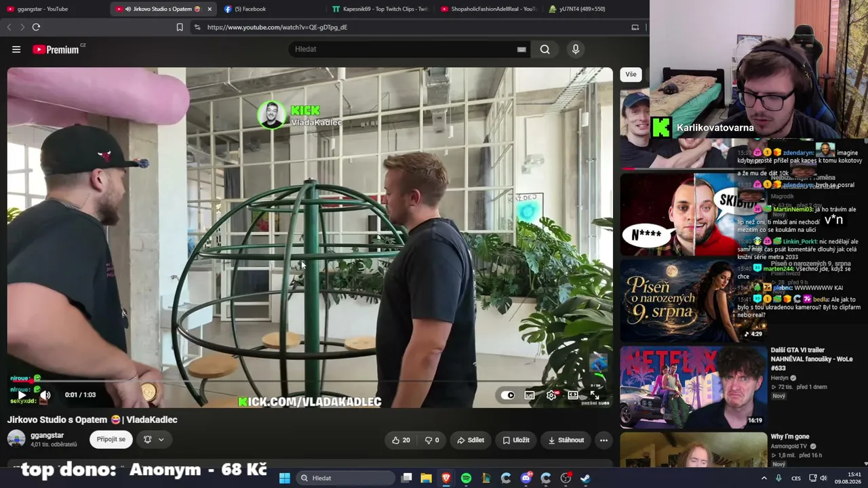
Task: Switch the player to theater mode
Action: (573, 395)
